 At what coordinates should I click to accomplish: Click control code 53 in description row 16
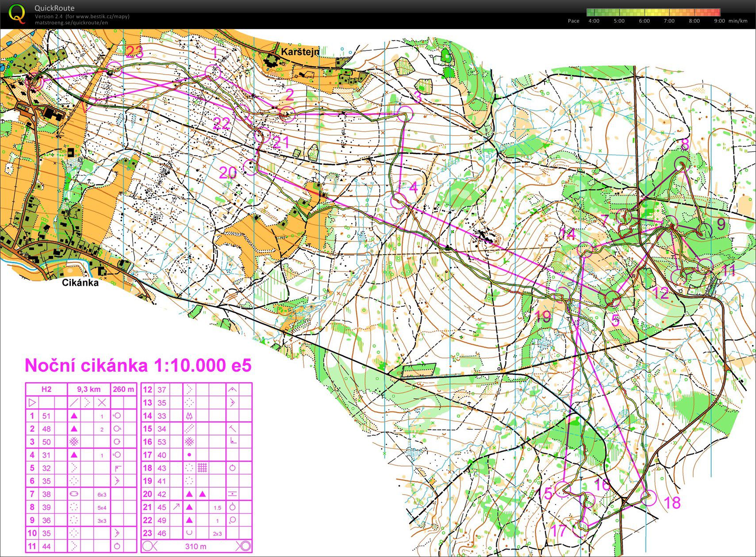pos(162,442)
